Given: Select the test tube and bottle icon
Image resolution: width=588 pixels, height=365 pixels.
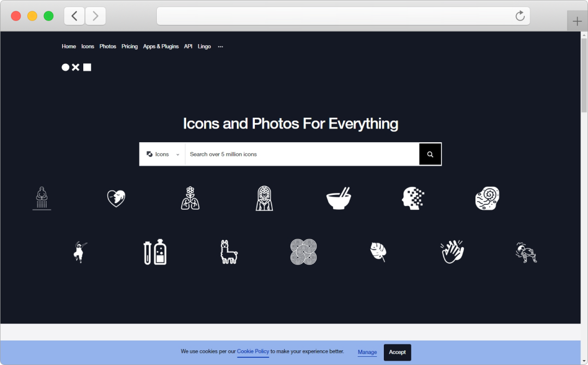Looking at the screenshot, I should coord(155,252).
